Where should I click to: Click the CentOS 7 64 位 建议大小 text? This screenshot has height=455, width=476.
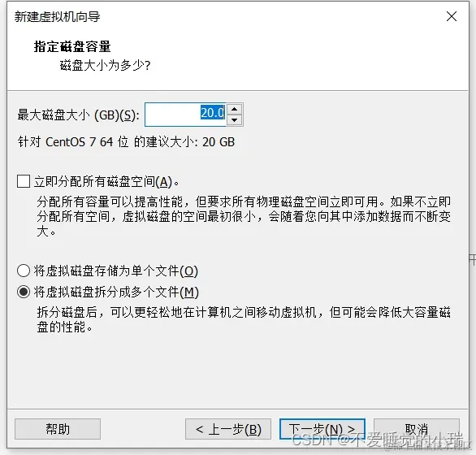126,142
